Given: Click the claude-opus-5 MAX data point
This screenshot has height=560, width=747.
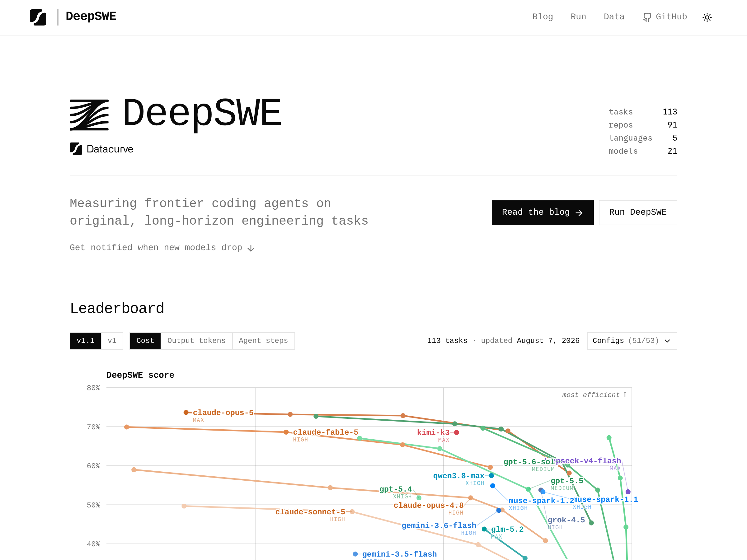Looking at the screenshot, I should [x=186, y=413].
